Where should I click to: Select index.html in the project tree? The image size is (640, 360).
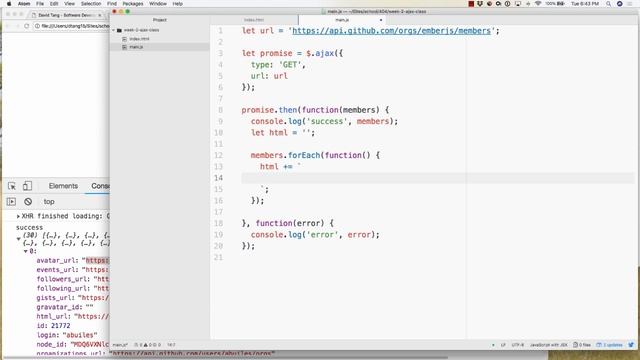click(x=139, y=39)
